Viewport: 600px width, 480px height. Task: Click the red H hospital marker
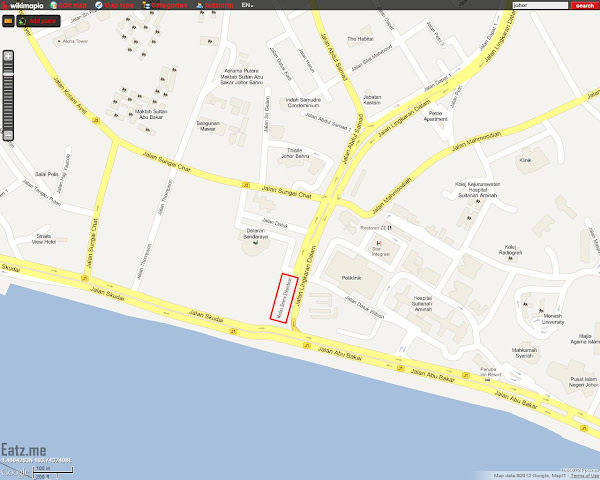pyautogui.click(x=379, y=243)
